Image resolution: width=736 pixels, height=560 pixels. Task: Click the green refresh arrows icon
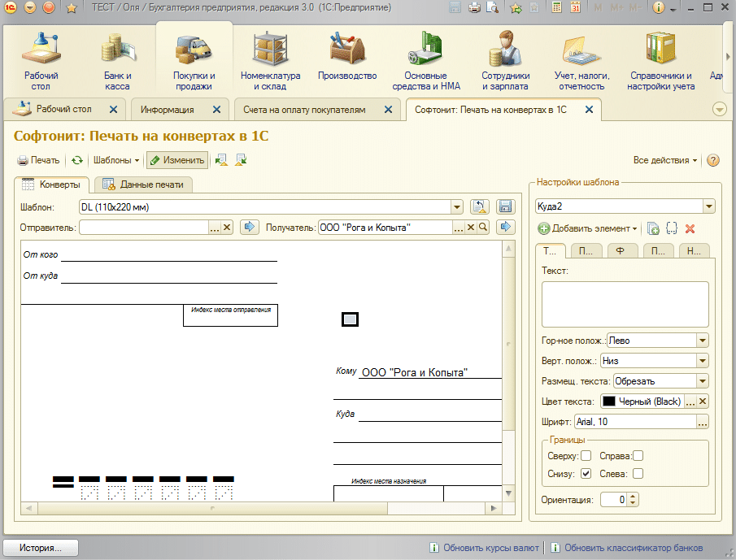click(x=77, y=161)
